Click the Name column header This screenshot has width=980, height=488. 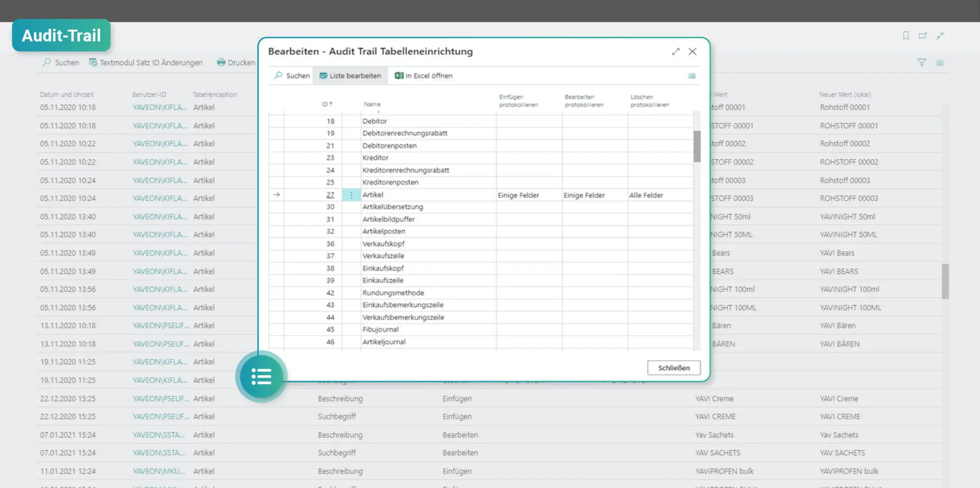click(372, 104)
